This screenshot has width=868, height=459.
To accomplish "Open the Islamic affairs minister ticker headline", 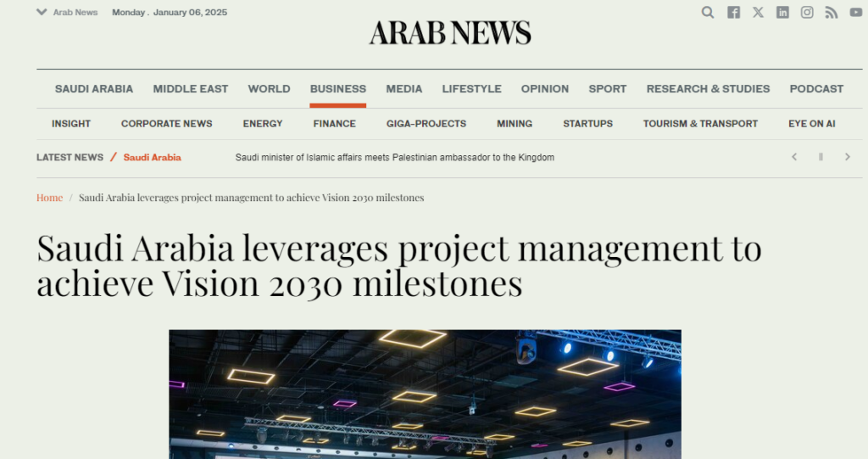I will click(395, 158).
